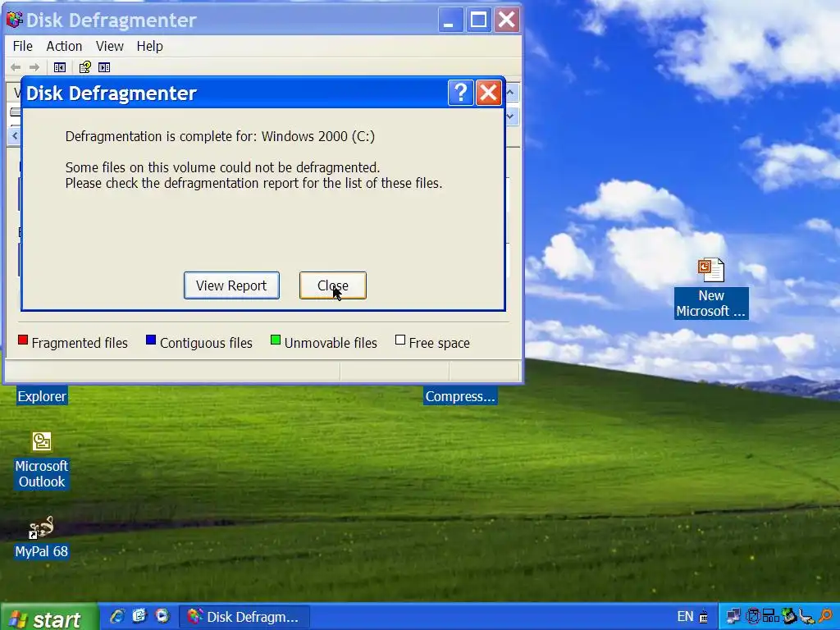This screenshot has height=630, width=840.
Task: Click the 'Fragmented files' legend label
Action: pyautogui.click(x=80, y=343)
